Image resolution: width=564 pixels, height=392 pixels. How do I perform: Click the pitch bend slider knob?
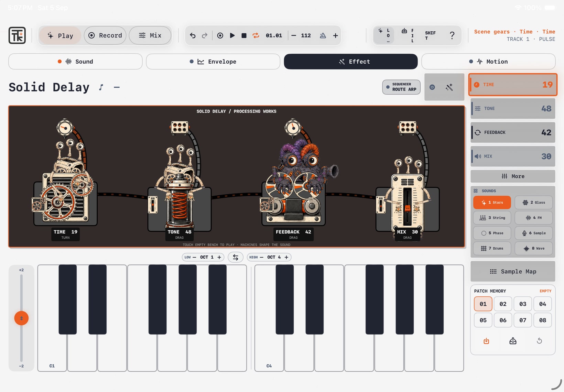click(x=21, y=318)
